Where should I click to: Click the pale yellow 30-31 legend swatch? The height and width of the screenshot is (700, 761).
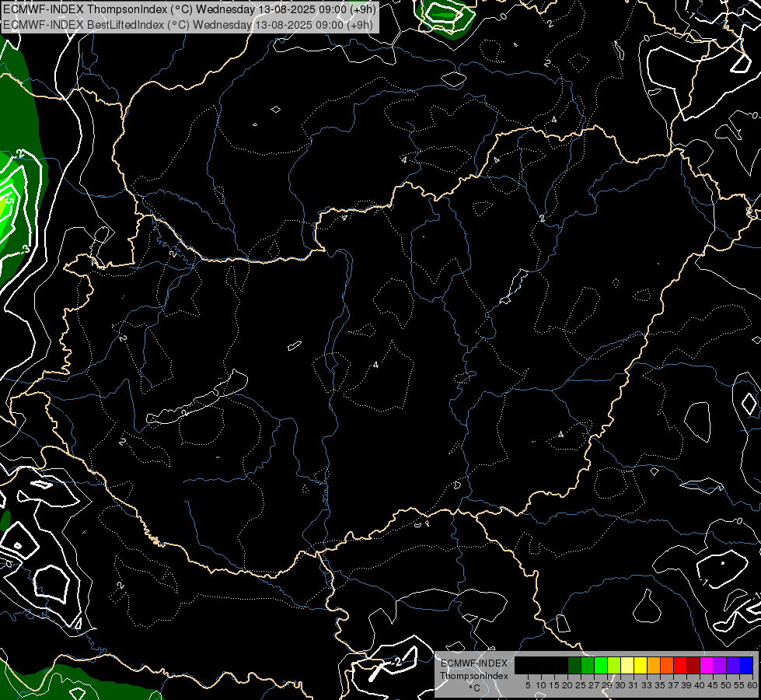click(627, 665)
